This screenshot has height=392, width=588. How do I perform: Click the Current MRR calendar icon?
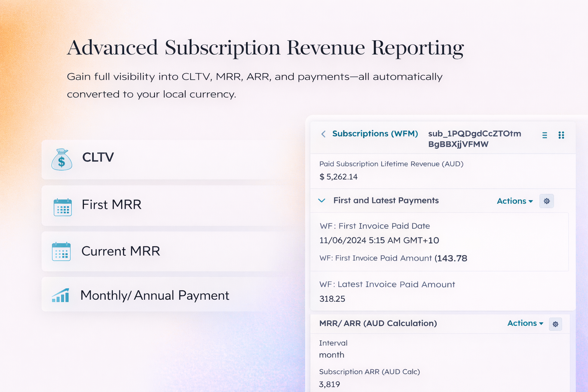tap(61, 252)
